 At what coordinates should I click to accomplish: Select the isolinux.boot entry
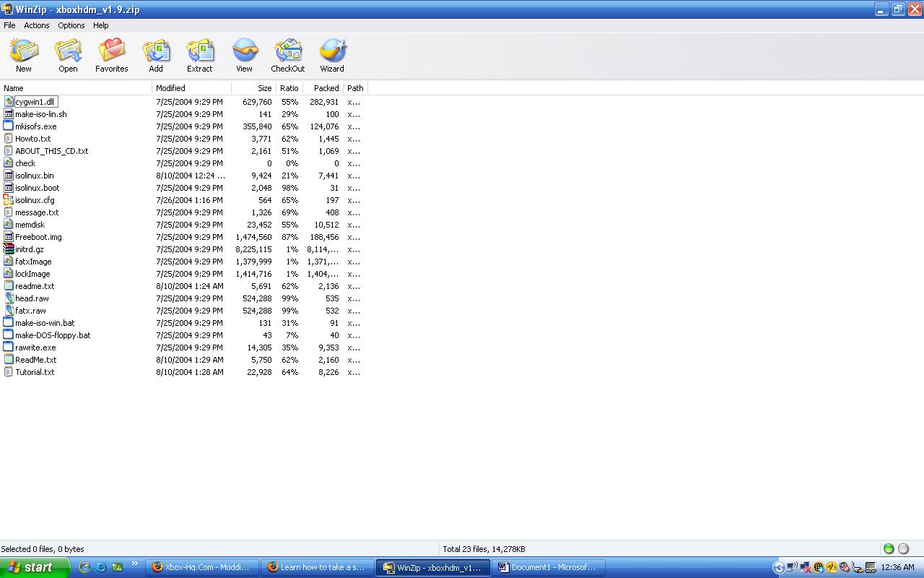point(38,188)
